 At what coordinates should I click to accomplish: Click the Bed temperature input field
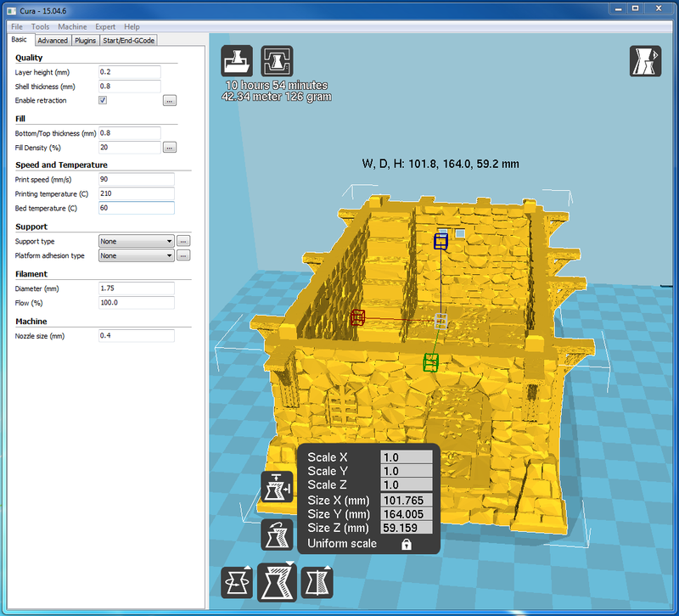tap(137, 208)
